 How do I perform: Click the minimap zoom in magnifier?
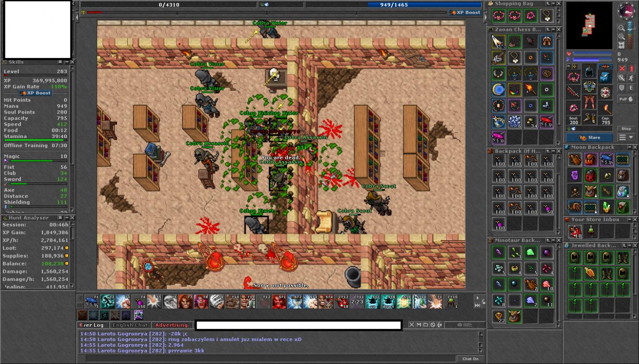pos(622,37)
